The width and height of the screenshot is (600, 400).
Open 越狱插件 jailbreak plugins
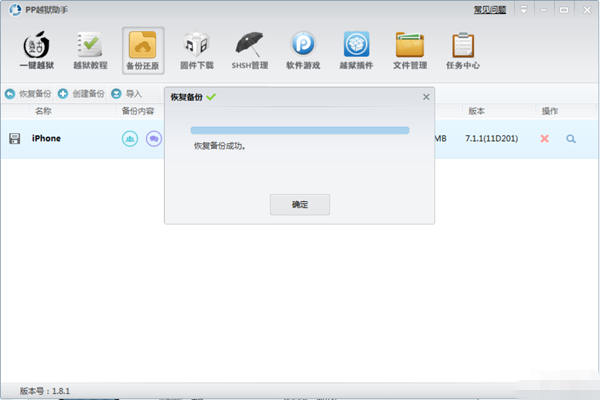click(x=356, y=50)
